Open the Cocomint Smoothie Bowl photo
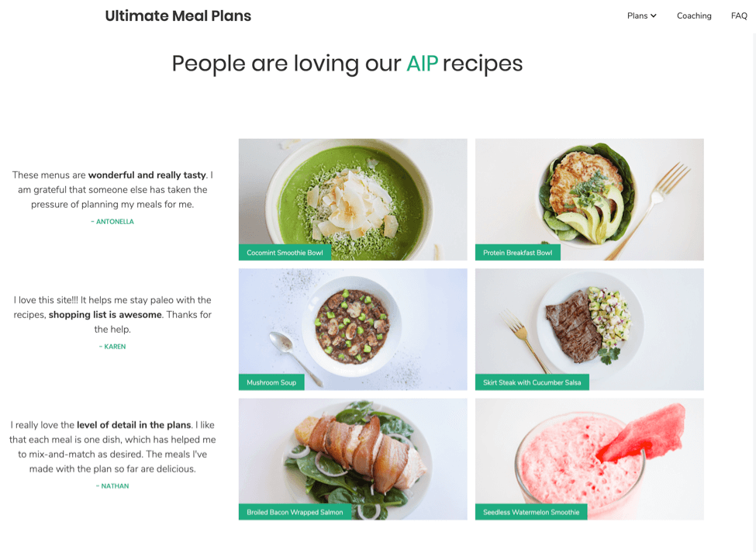This screenshot has width=756, height=553. coord(353,199)
